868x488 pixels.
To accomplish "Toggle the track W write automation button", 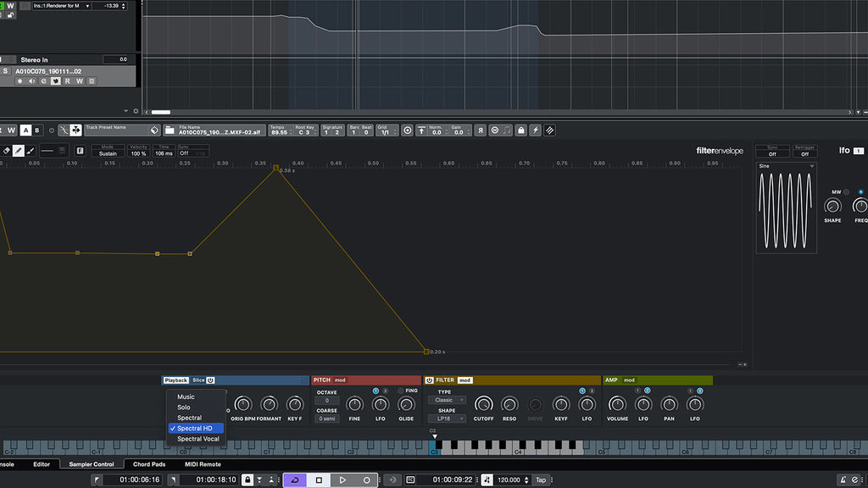I will pos(80,81).
